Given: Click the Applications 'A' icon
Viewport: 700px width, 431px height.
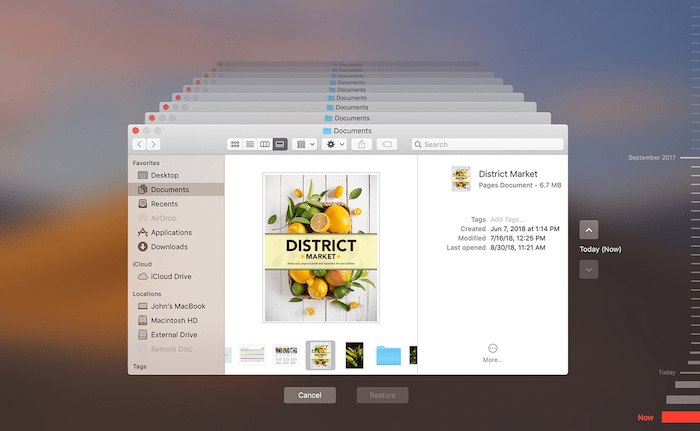Looking at the screenshot, I should coord(142,232).
